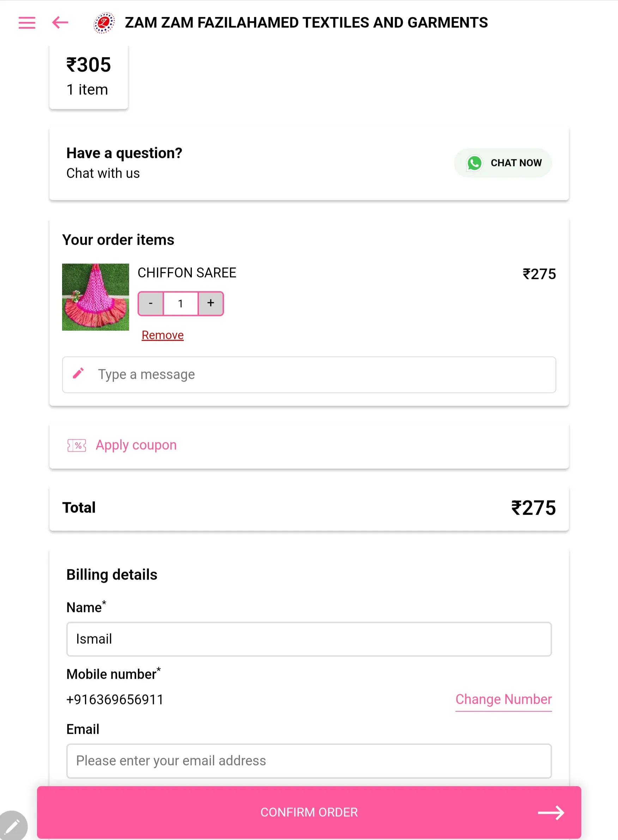This screenshot has width=618, height=840.
Task: Click the pencil icon in the message field
Action: 78,374
